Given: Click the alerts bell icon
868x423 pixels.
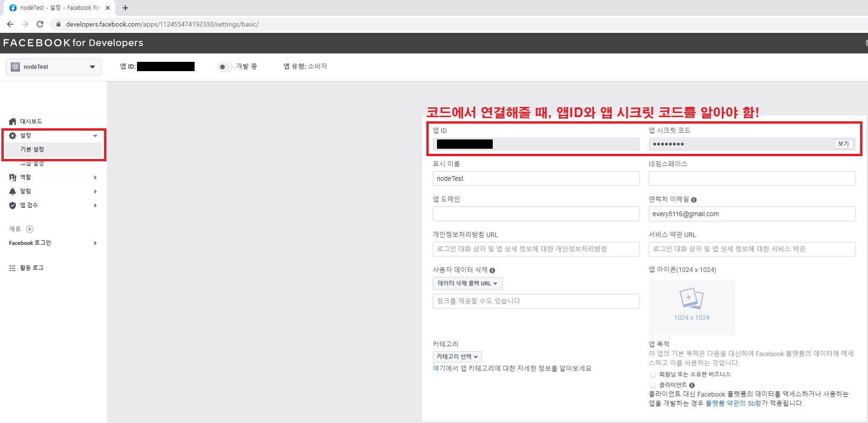Looking at the screenshot, I should (13, 192).
